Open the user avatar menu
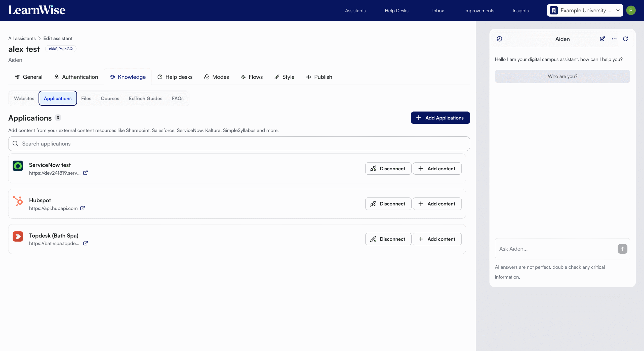Image resolution: width=644 pixels, height=351 pixels. (631, 10)
